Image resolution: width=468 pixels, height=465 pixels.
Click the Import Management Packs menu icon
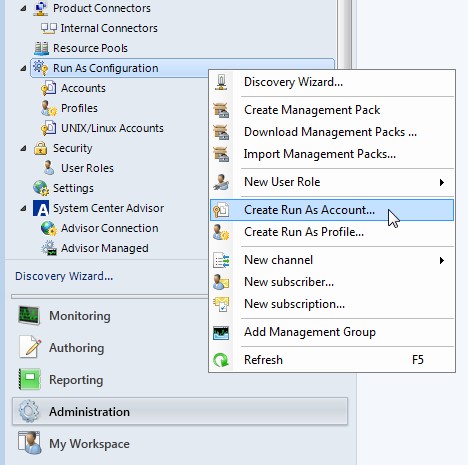221,154
